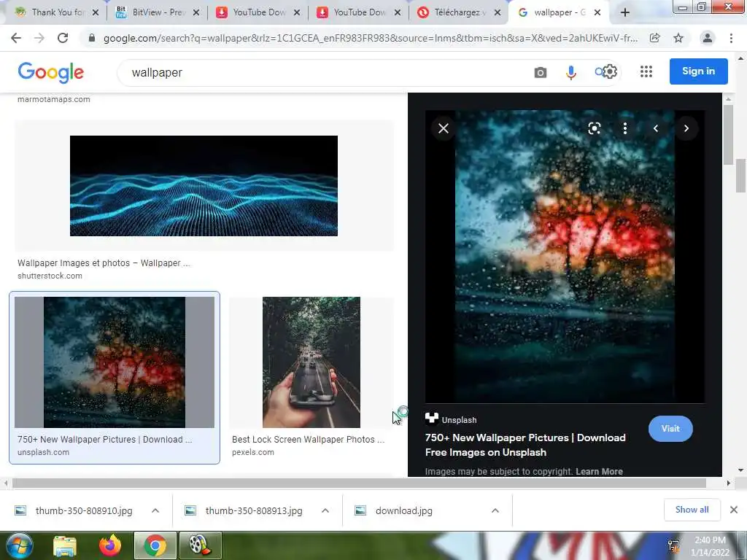Launch Firefox from the taskbar
The height and width of the screenshot is (560, 747).
(x=110, y=545)
